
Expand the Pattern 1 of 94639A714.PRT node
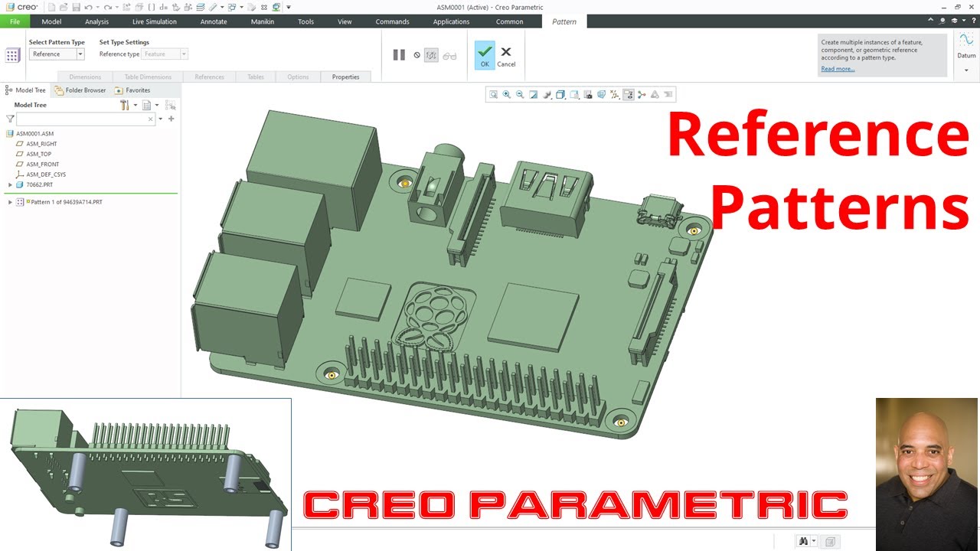click(x=10, y=202)
